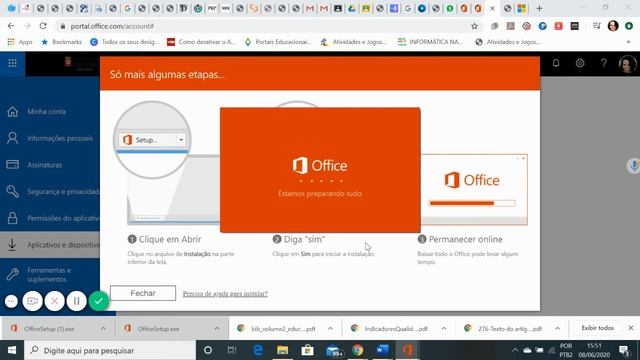Open Como desativar o A bookmark
Screen dimensions: 640x360
(201, 42)
